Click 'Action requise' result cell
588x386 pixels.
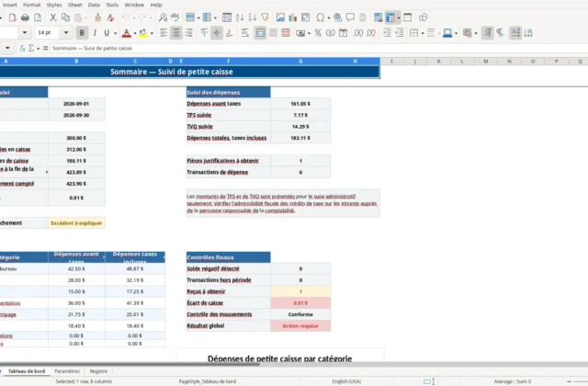tap(300, 326)
